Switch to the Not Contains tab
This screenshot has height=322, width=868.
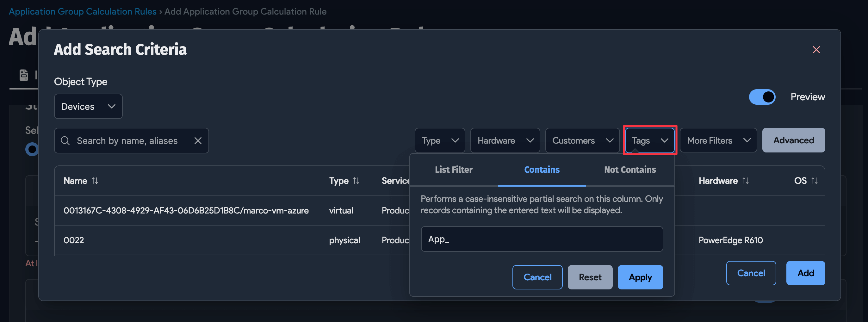[629, 170]
